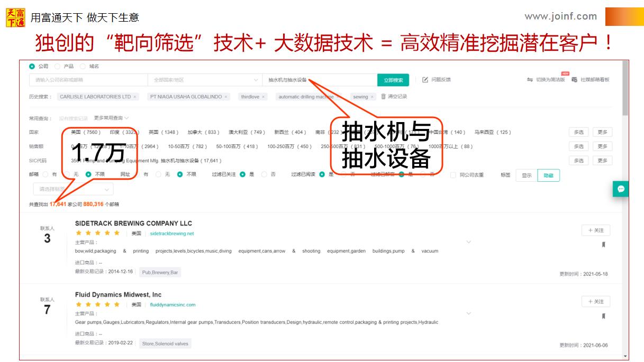This screenshot has width=644, height=362.
Task: Follow SIDETRACK BREWING with + 关注
Action: click(596, 230)
